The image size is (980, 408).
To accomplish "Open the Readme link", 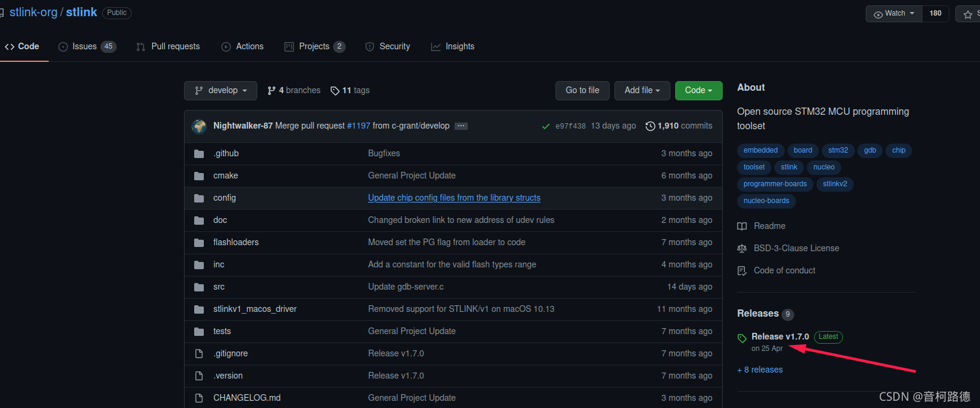I will pyautogui.click(x=770, y=227).
